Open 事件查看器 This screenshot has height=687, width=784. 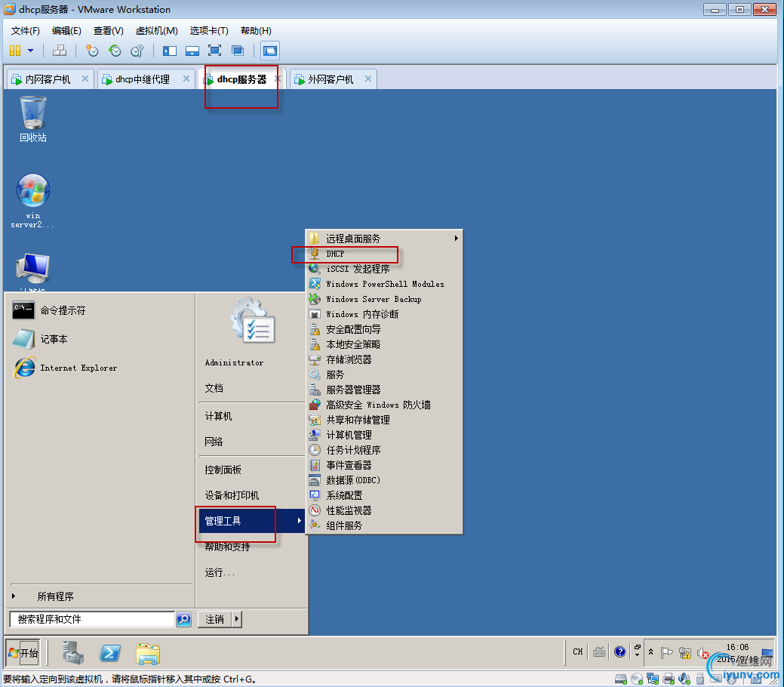pyautogui.click(x=384, y=465)
